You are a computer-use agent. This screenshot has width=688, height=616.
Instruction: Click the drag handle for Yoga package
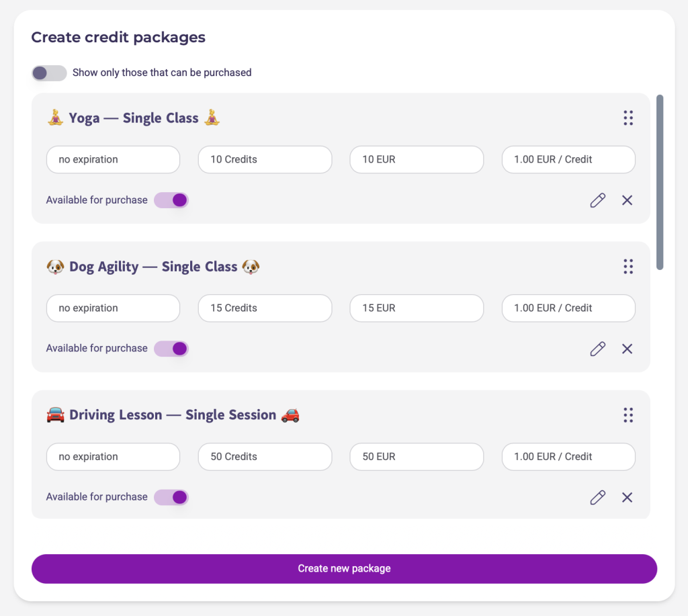coord(628,118)
